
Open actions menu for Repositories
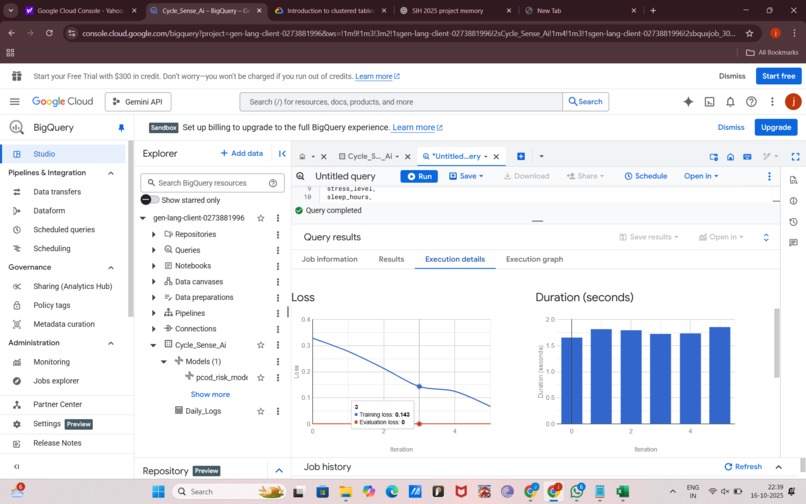(x=278, y=235)
